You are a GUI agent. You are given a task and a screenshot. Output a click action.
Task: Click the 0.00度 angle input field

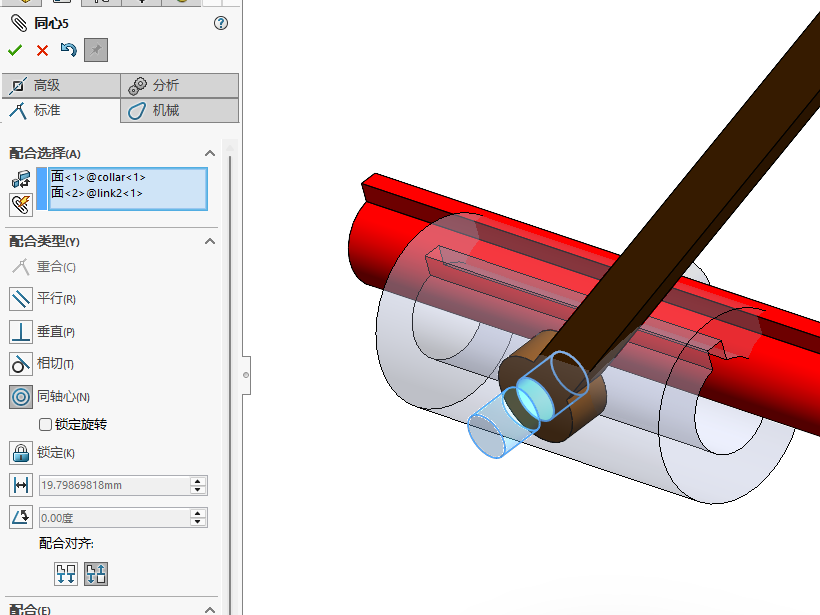click(113, 518)
